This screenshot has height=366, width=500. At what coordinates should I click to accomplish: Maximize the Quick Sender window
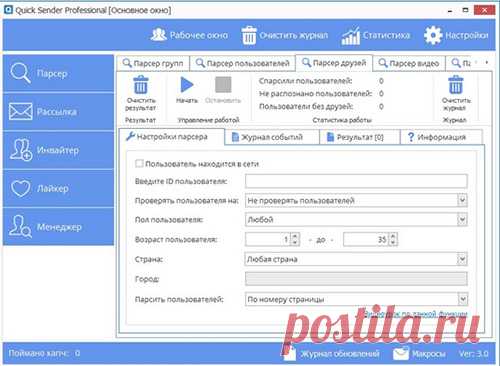[x=466, y=10]
